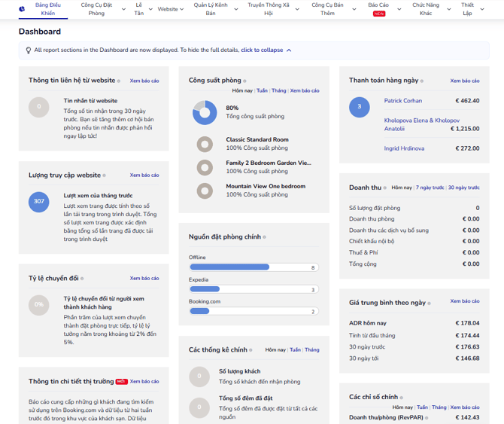The height and width of the screenshot is (424, 504).
Task: Expand the Website dropdown in navigation
Action: [170, 9]
